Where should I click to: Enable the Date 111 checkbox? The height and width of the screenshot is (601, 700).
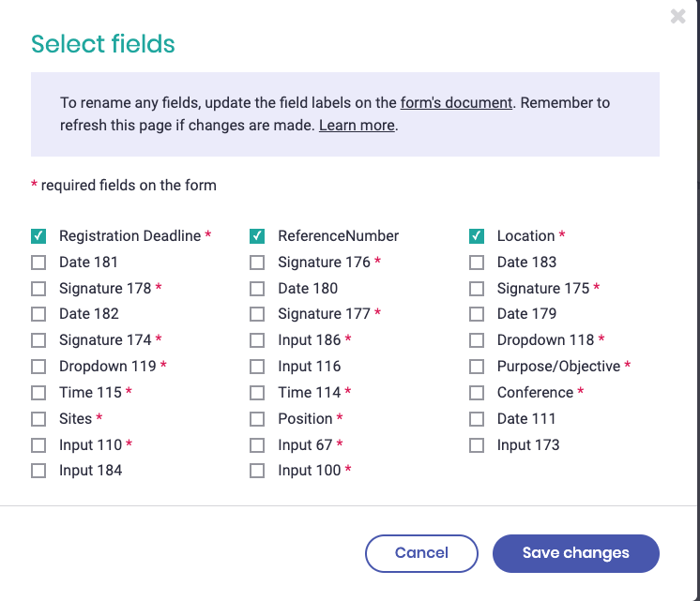(477, 419)
